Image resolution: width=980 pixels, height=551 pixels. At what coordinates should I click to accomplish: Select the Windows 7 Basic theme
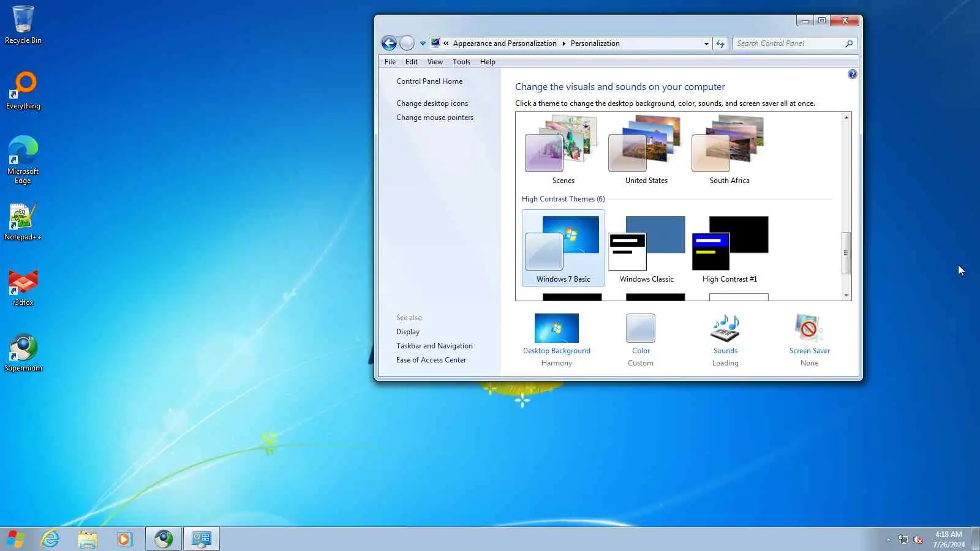click(x=563, y=248)
